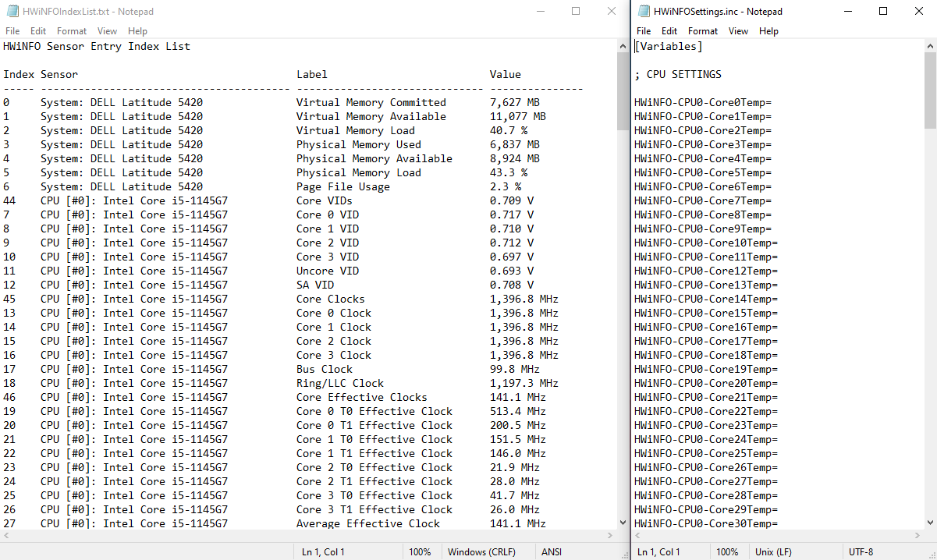Click the 'Label' column header text

312,74
